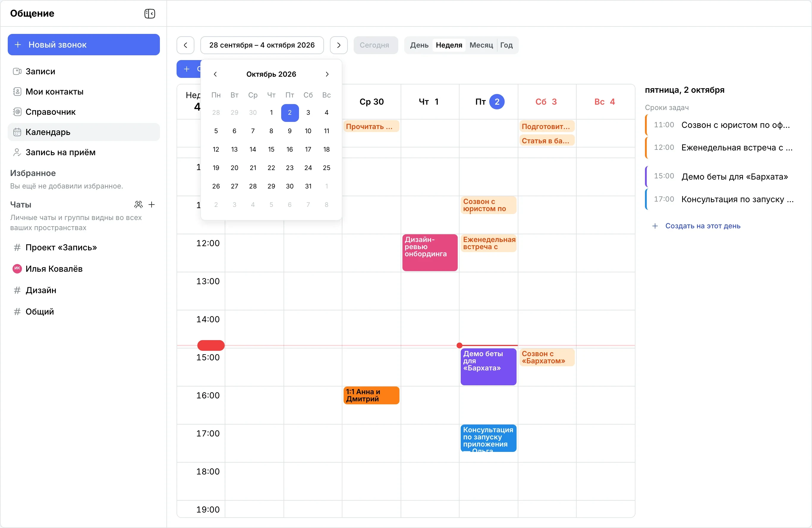Image resolution: width=812 pixels, height=528 pixels.
Task: Switch to the День view
Action: click(419, 45)
